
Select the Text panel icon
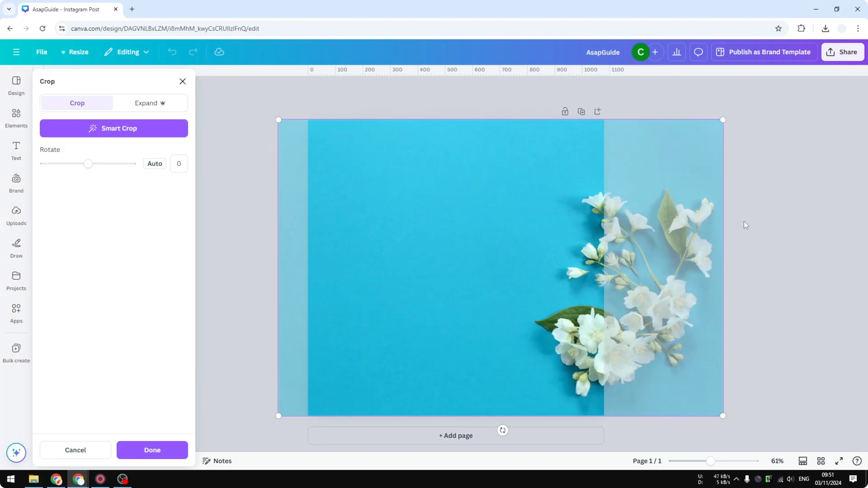(x=16, y=151)
